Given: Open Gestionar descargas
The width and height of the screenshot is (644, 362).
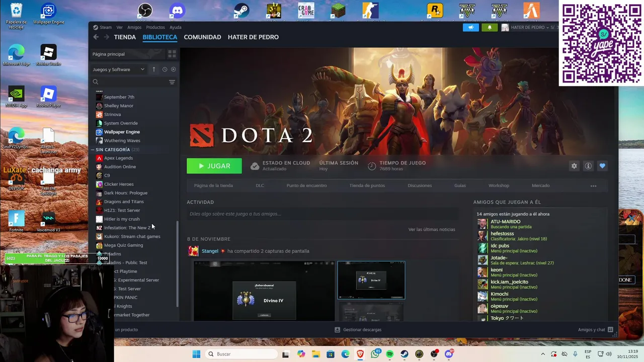Looking at the screenshot, I should tap(358, 330).
